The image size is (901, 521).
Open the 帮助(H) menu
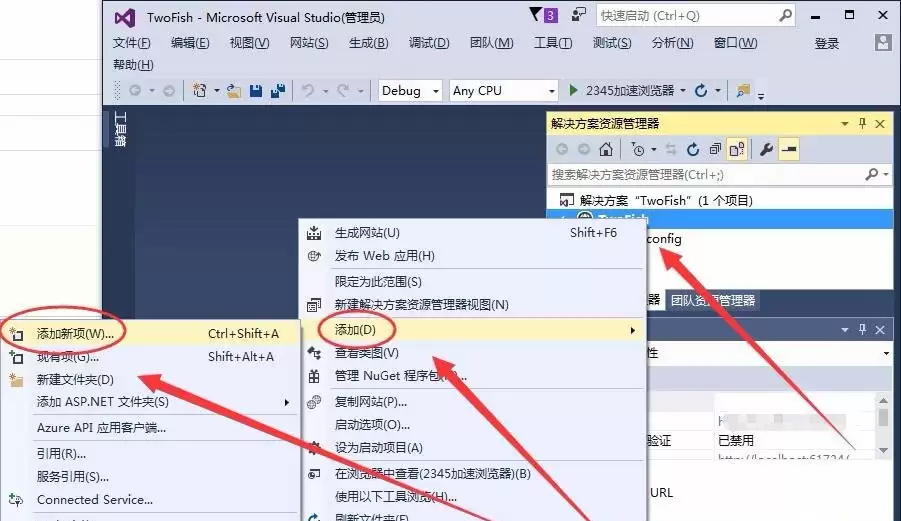133,64
